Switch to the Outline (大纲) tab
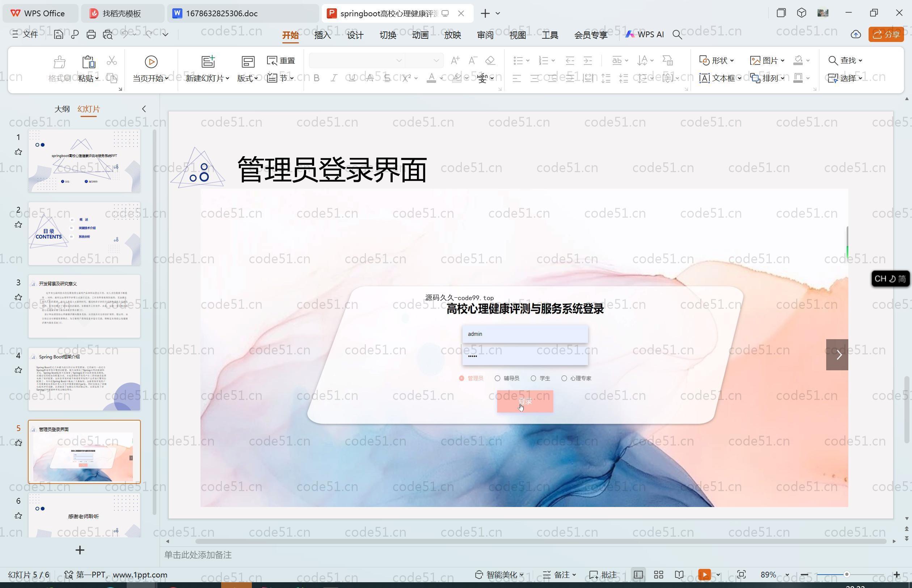 (x=62, y=109)
